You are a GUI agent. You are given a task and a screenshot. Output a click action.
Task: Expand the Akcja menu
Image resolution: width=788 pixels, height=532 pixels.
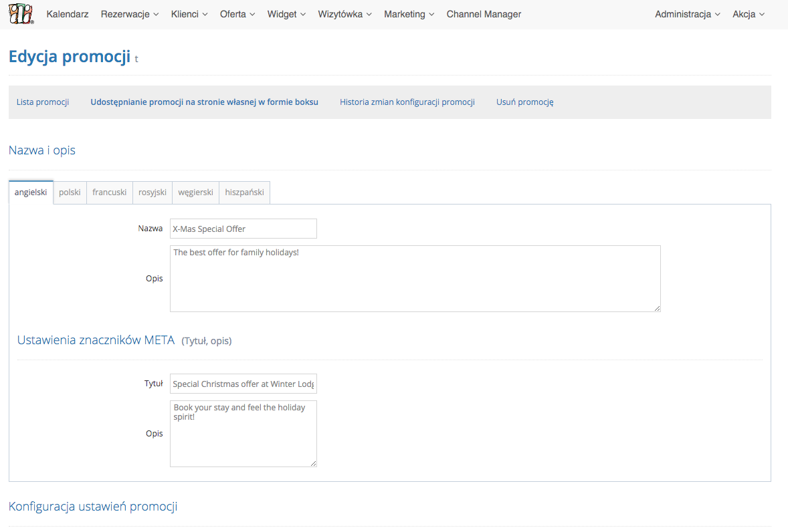coord(748,14)
